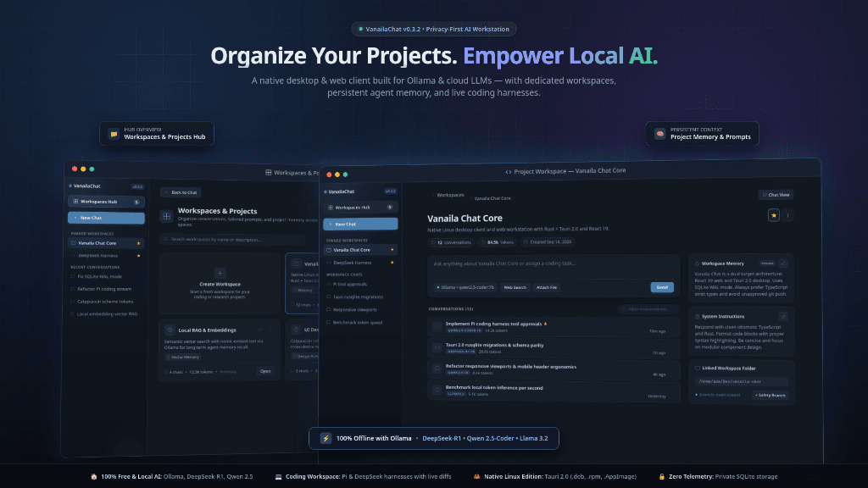Unpin DeepSeek Harness star in back window sidebar
The width and height of the screenshot is (868, 488).
[138, 256]
